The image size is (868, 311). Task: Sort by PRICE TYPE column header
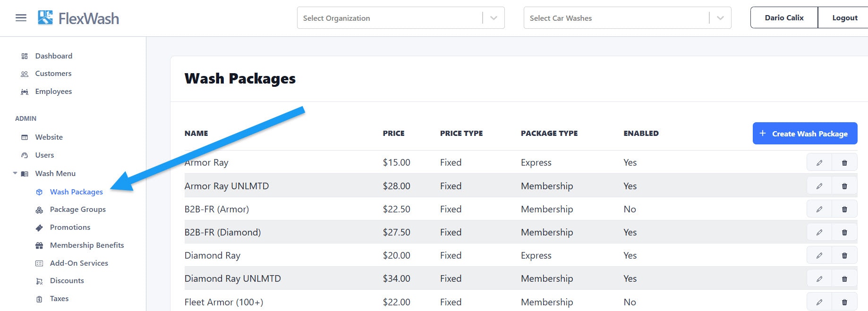pyautogui.click(x=461, y=134)
